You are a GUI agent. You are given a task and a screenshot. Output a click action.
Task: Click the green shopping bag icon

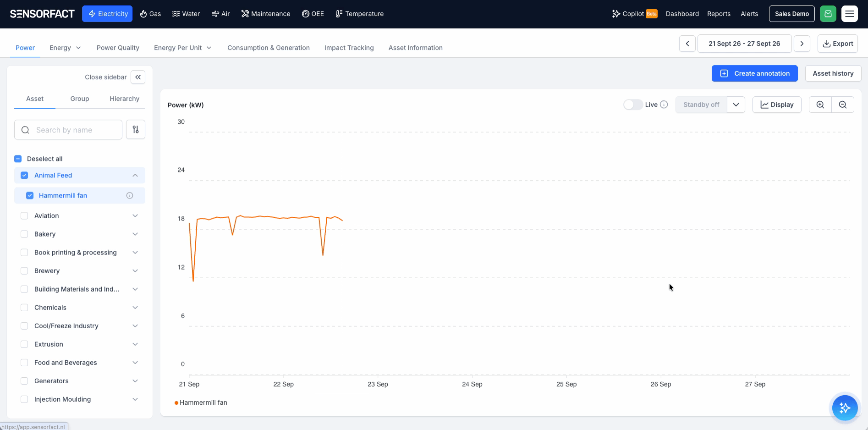[828, 14]
